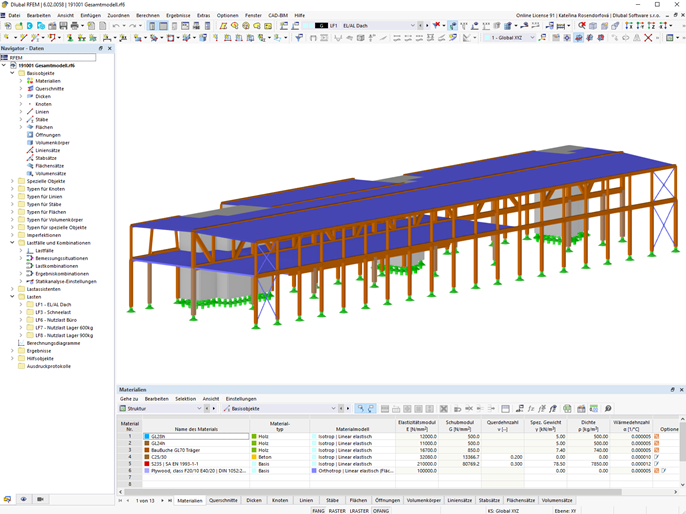The image size is (686, 514).
Task: Select BauBuche GL70 Träger material name cell
Action: pos(196,450)
